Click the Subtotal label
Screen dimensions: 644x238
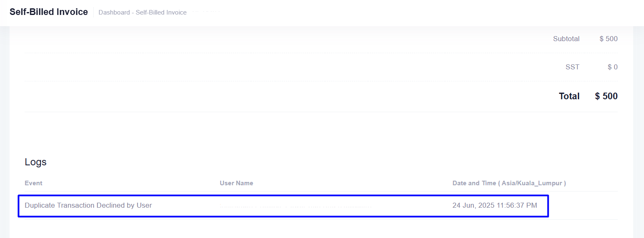tap(566, 39)
